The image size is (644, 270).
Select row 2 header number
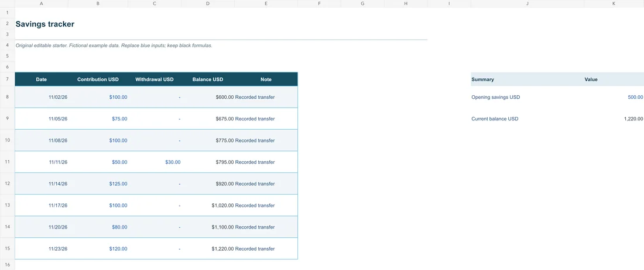[8, 24]
